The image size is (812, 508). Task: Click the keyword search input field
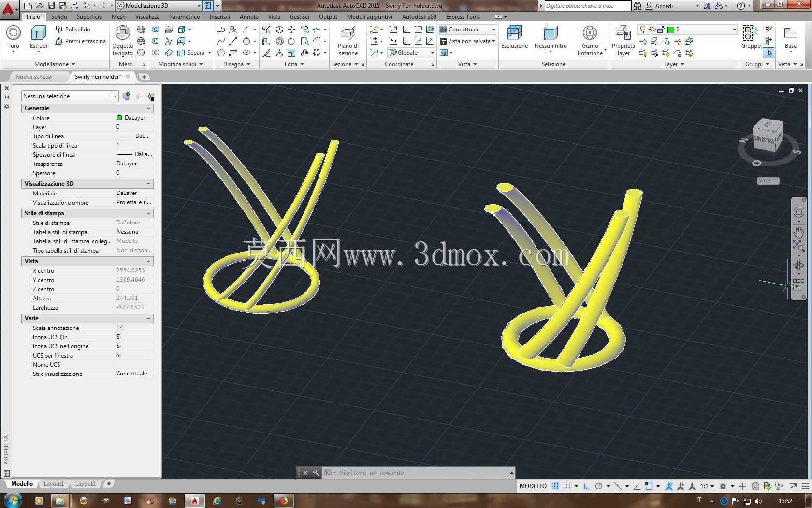pyautogui.click(x=588, y=6)
